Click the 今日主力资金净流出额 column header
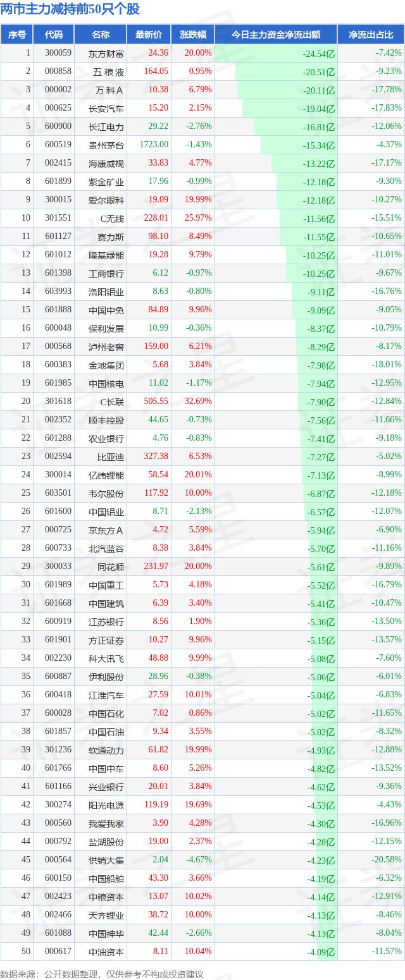Viewport: 405px width, 980px height. (276, 35)
